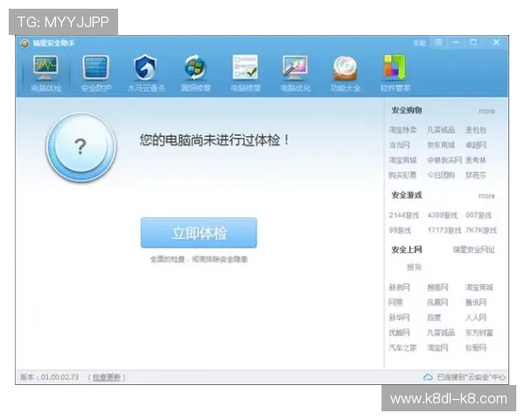
Task: Open the 007游戏 link
Action: 478,215
